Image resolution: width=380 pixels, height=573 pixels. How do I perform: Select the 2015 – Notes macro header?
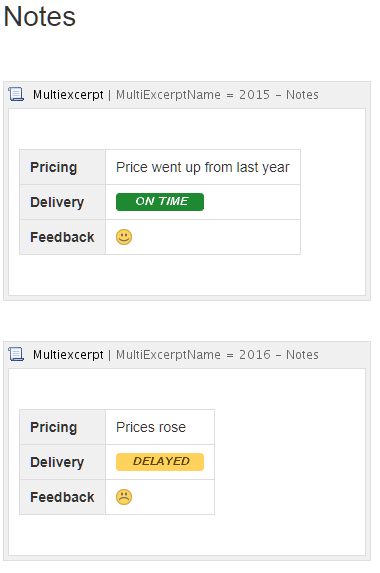click(187, 95)
